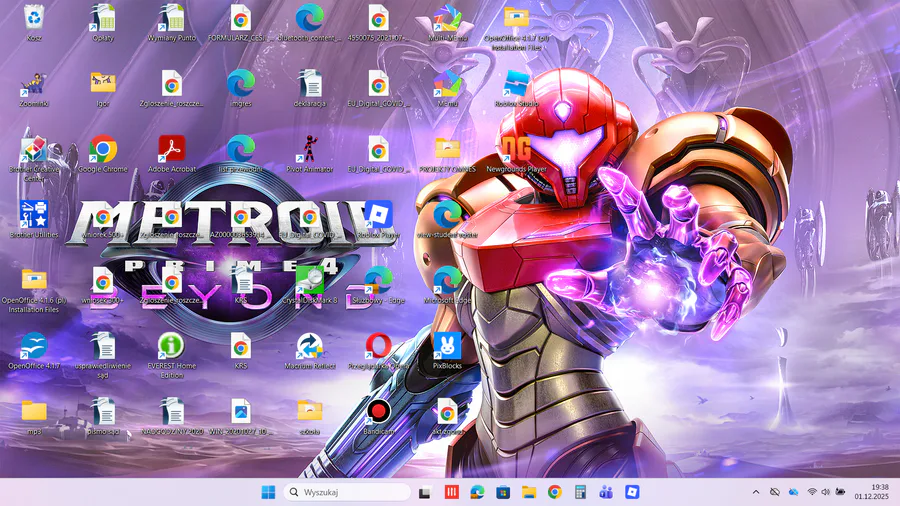Launch the Służbowy - Edge shortcut

click(x=378, y=279)
